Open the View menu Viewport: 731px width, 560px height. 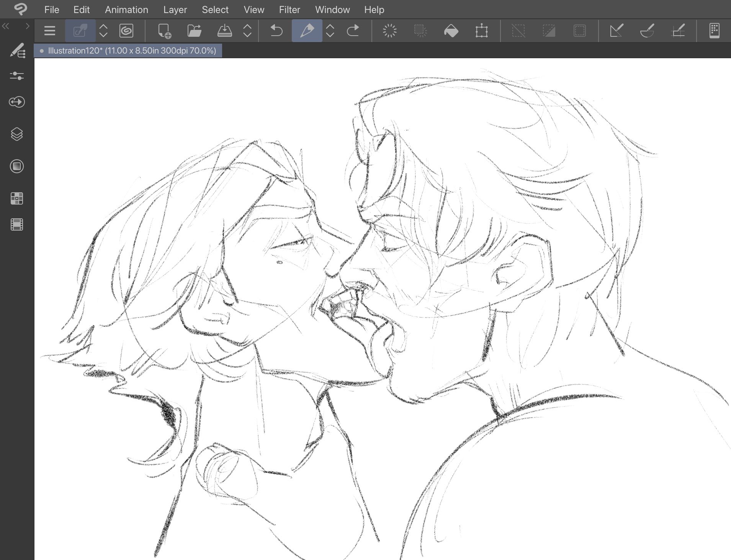coord(254,10)
